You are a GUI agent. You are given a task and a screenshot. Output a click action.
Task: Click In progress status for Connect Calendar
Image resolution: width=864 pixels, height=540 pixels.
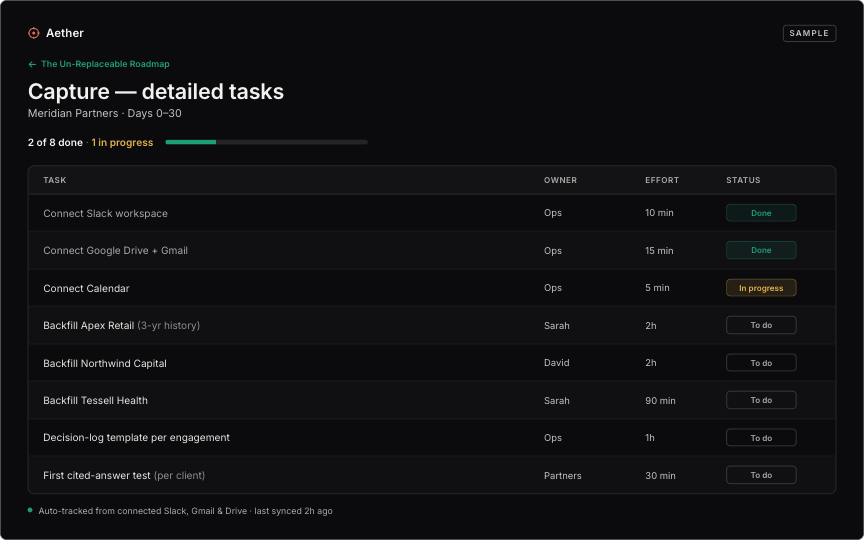click(761, 288)
